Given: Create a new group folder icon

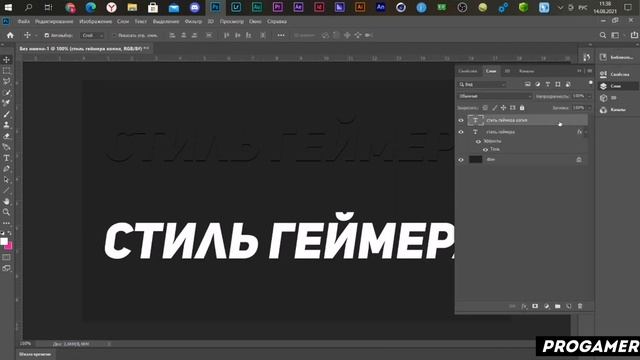Looking at the screenshot, I should pyautogui.click(x=558, y=306).
